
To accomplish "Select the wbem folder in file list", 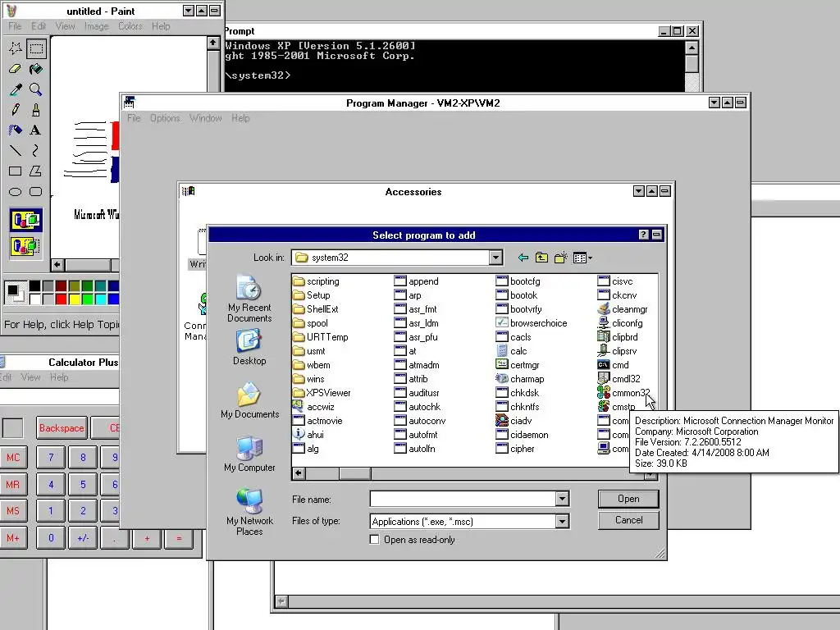I will pyautogui.click(x=312, y=365).
